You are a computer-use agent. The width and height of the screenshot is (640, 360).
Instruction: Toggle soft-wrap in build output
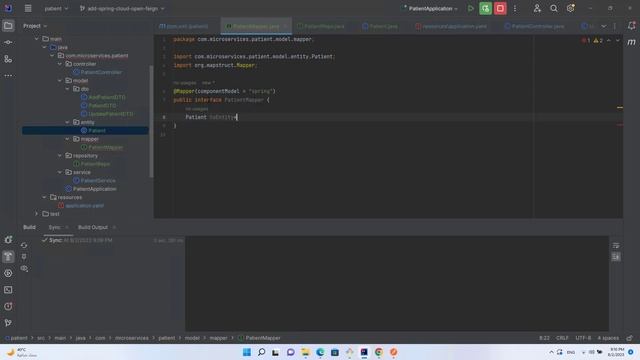click(x=616, y=245)
